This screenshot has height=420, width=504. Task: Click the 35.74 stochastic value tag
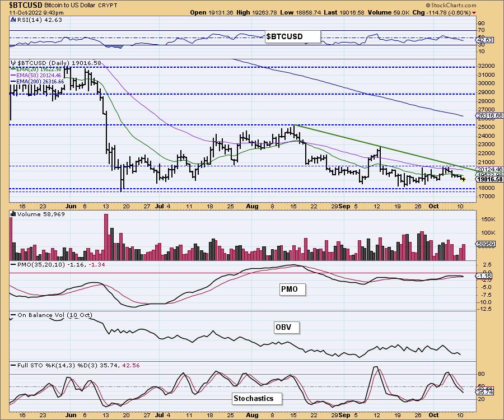pos(485,393)
